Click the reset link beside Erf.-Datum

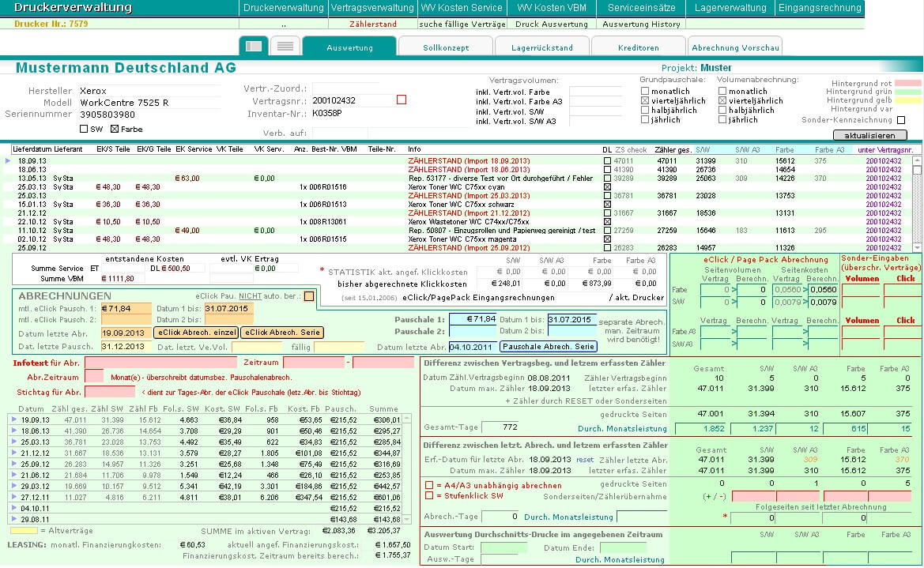tap(585, 459)
